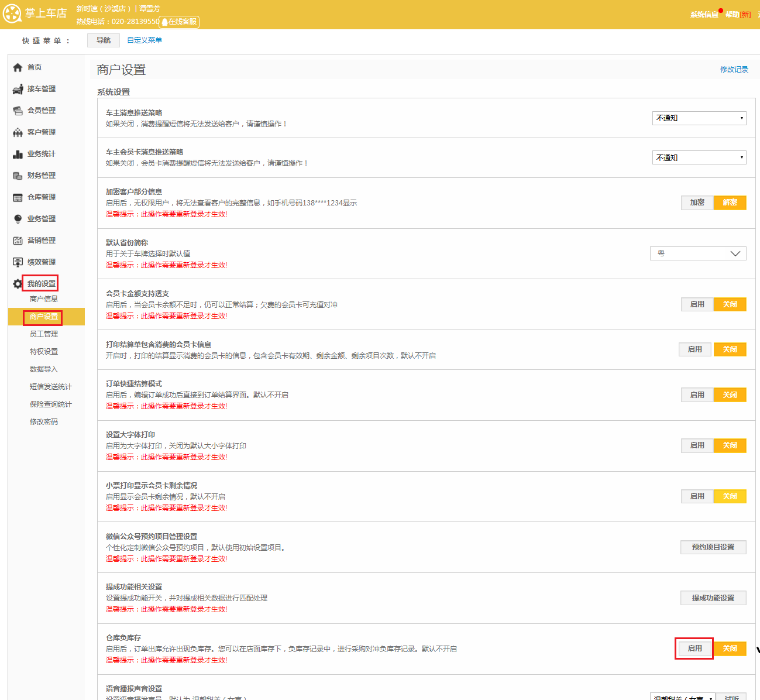Click the 我的设置 gear icon

pyautogui.click(x=18, y=284)
